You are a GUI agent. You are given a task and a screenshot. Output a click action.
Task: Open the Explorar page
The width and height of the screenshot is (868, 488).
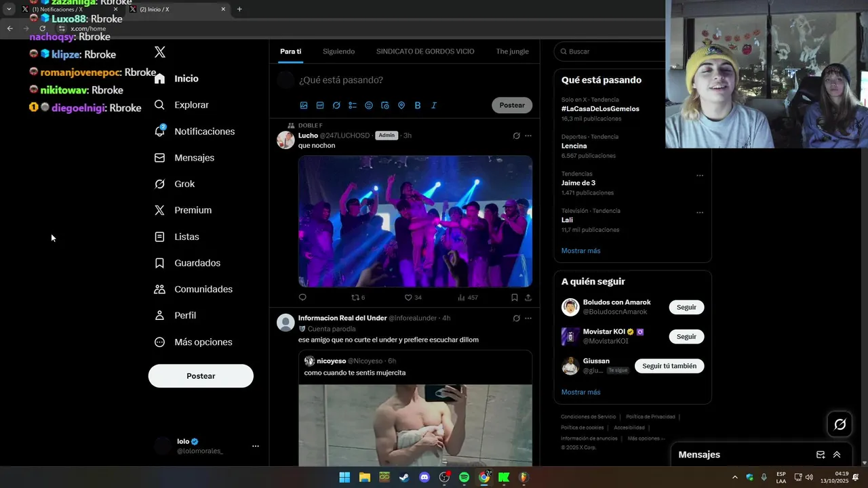coord(181,105)
